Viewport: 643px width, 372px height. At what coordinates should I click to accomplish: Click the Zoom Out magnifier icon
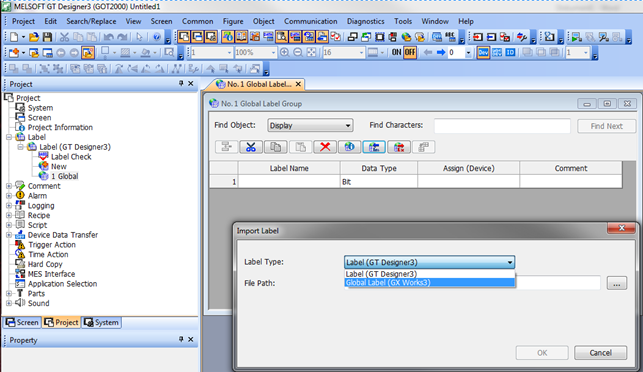pyautogui.click(x=298, y=52)
